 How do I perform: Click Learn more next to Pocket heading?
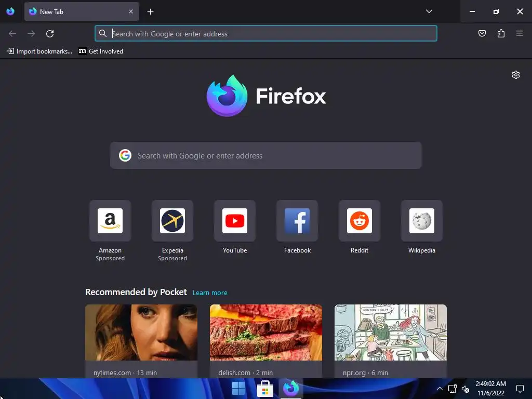point(210,293)
